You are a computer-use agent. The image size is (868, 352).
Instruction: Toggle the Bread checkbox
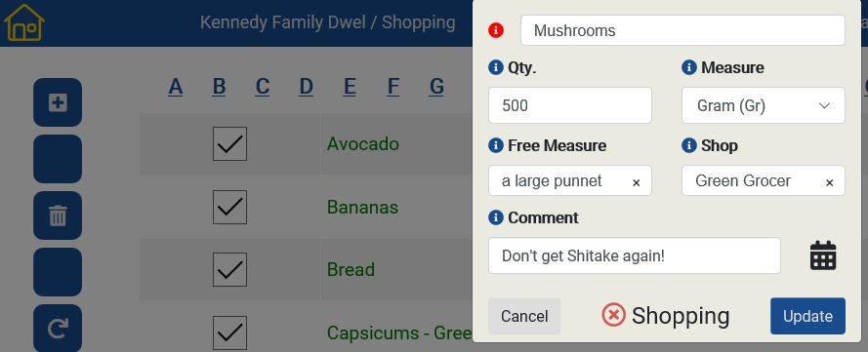229,270
